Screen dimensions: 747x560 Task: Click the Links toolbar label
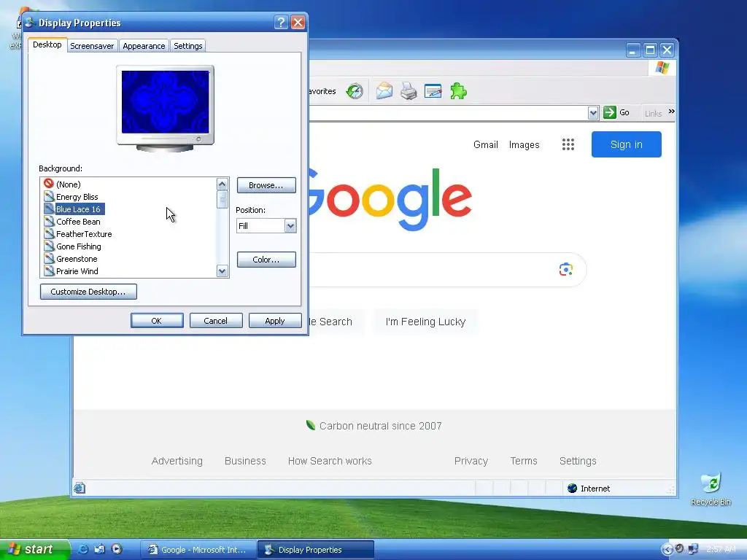[x=653, y=113]
